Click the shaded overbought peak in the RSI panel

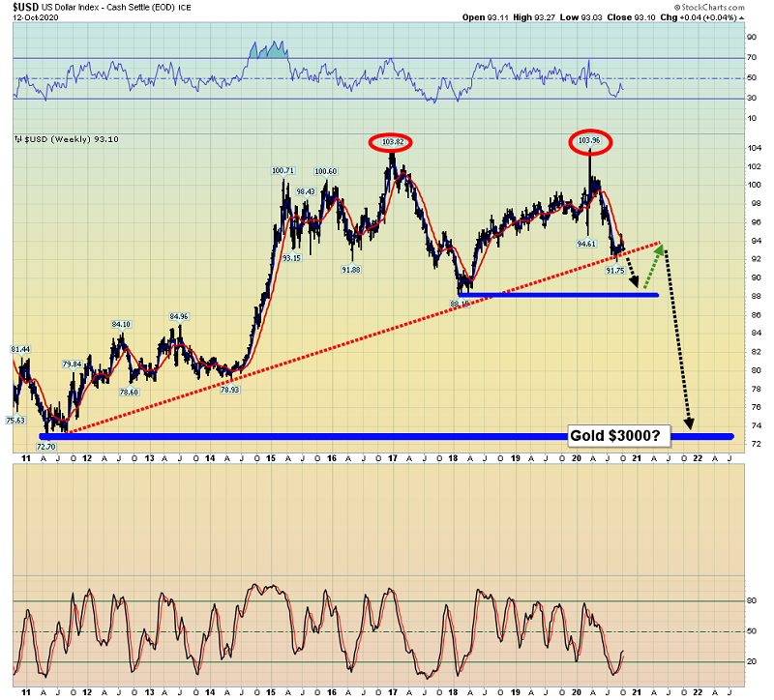click(x=268, y=49)
